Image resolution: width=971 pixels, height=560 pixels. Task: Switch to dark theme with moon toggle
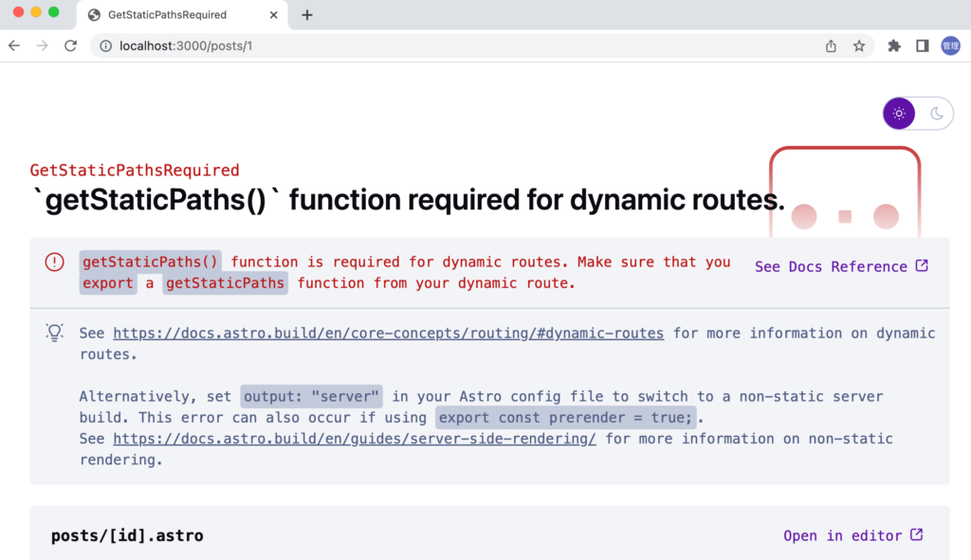pyautogui.click(x=936, y=114)
